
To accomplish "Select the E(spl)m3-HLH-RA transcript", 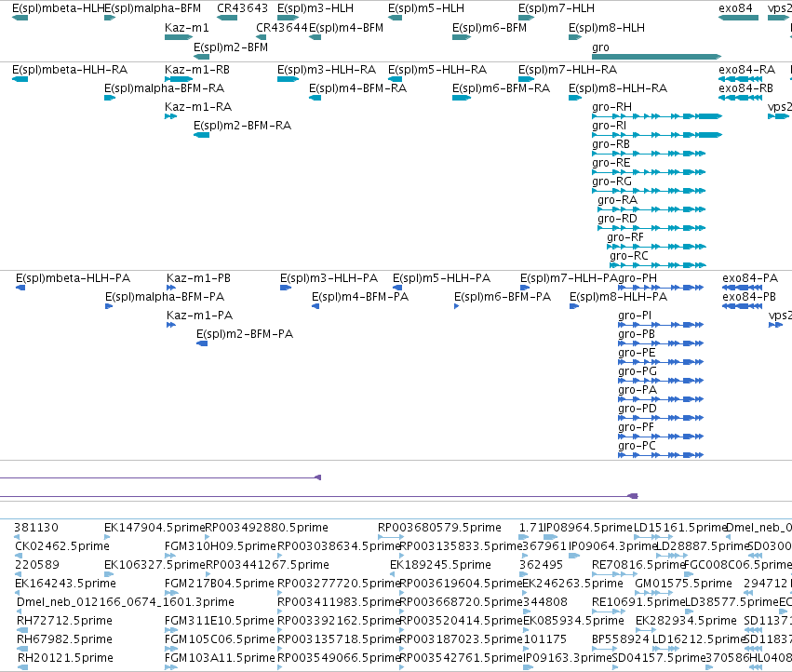I will point(288,79).
